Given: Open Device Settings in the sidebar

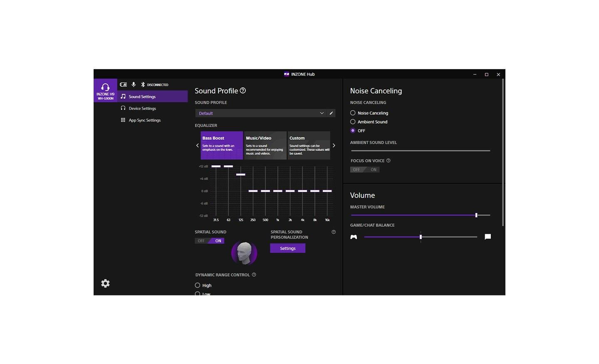Looking at the screenshot, I should pos(142,108).
